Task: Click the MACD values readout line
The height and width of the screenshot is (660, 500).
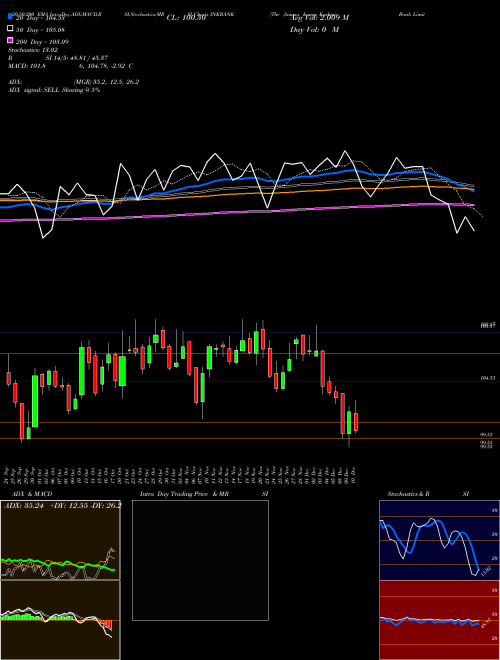Action: [x=71, y=66]
